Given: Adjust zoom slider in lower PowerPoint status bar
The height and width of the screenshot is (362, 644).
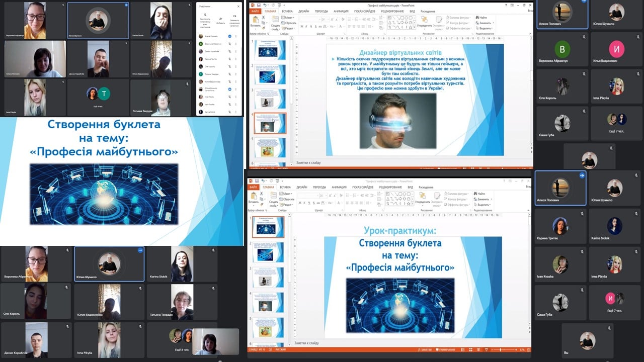Looking at the screenshot, I should [x=502, y=349].
